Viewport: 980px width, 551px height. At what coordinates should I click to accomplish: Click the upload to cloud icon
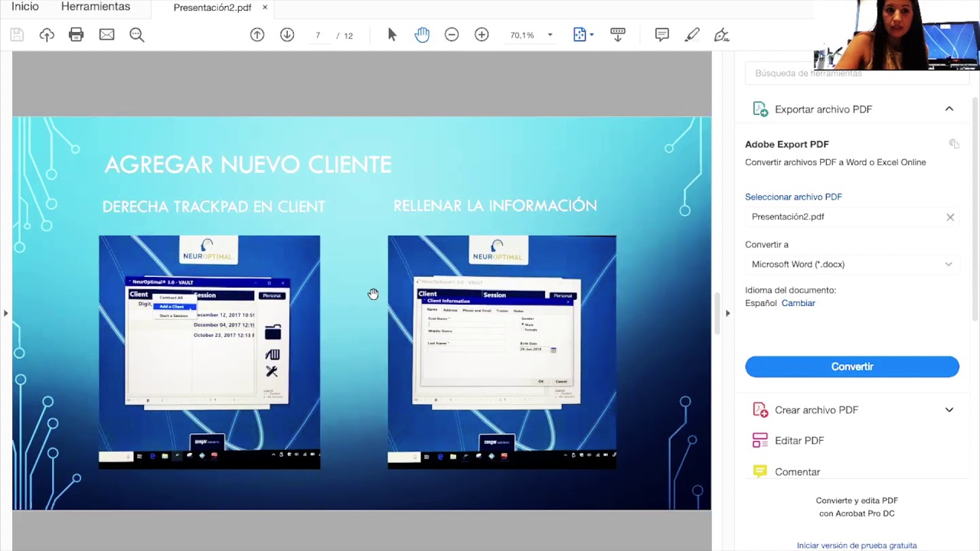(x=47, y=34)
